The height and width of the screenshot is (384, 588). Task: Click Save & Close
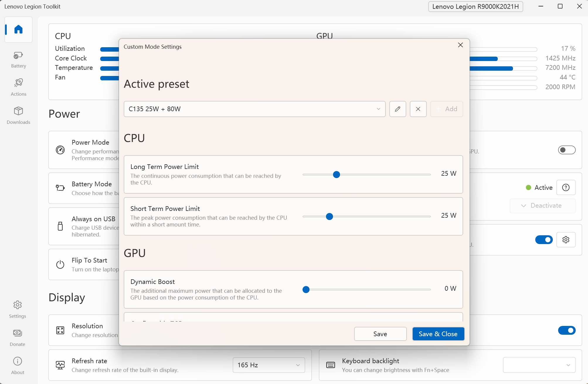click(x=438, y=334)
